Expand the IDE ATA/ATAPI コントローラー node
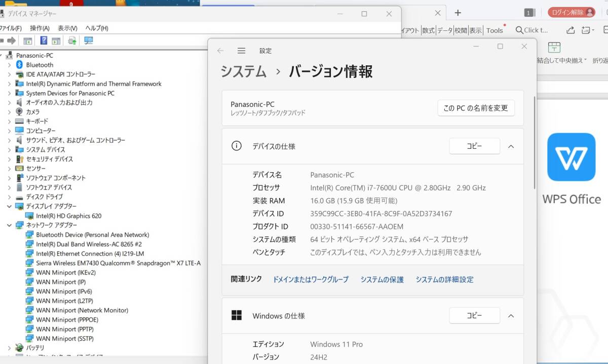The width and height of the screenshot is (608, 364). 9,74
